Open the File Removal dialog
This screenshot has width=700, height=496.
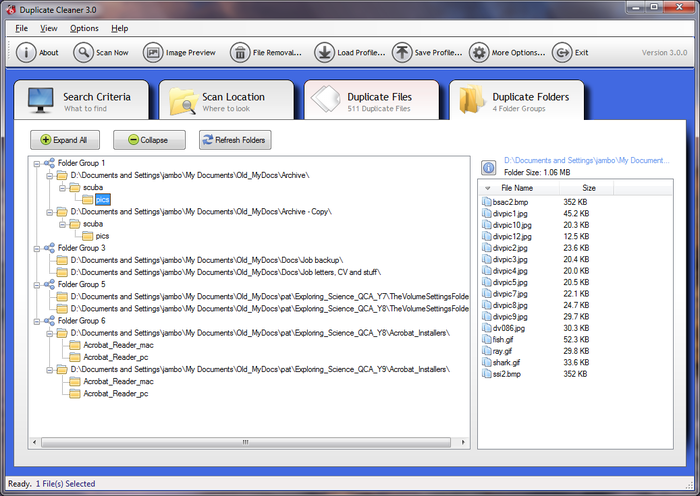pyautogui.click(x=266, y=53)
